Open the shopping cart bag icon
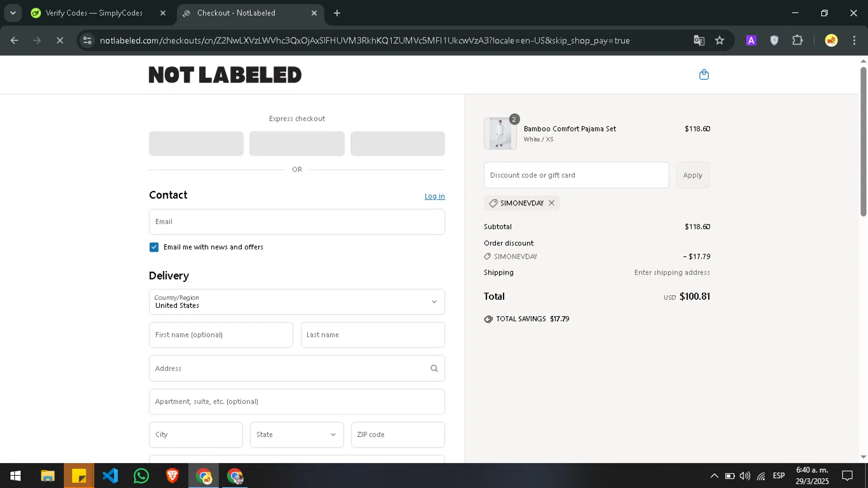This screenshot has width=868, height=488. pos(704,75)
